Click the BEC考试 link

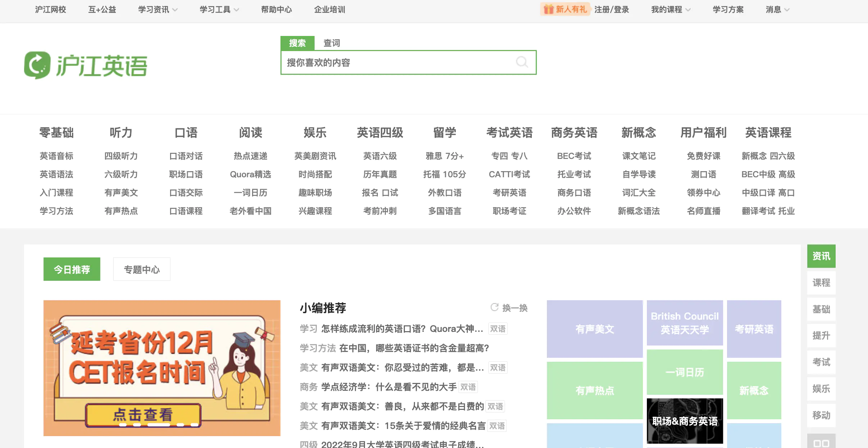(x=574, y=156)
